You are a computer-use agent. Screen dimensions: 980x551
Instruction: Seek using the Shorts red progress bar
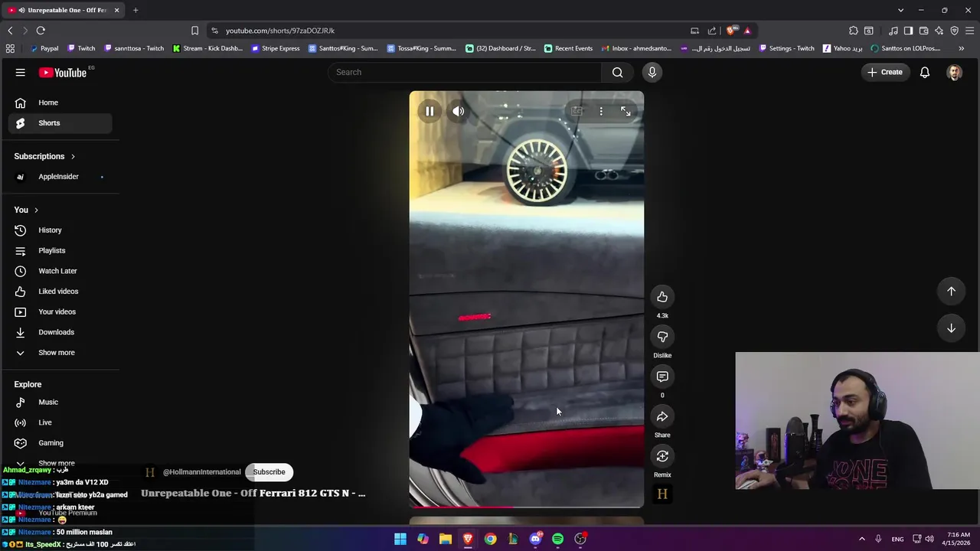coord(527,507)
